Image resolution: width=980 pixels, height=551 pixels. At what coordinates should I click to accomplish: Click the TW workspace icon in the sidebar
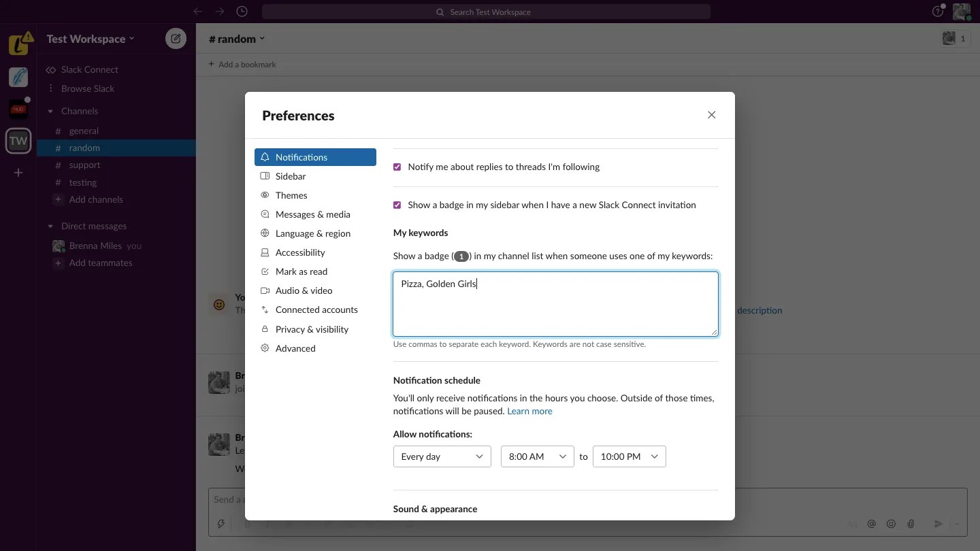tap(18, 141)
